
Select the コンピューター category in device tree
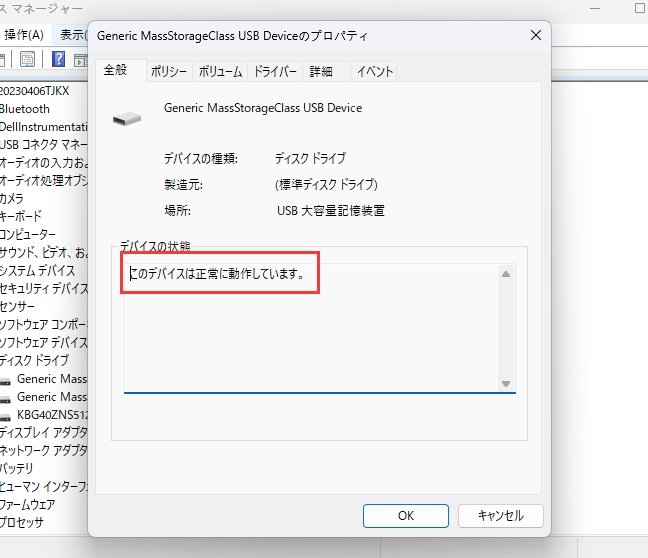click(28, 234)
